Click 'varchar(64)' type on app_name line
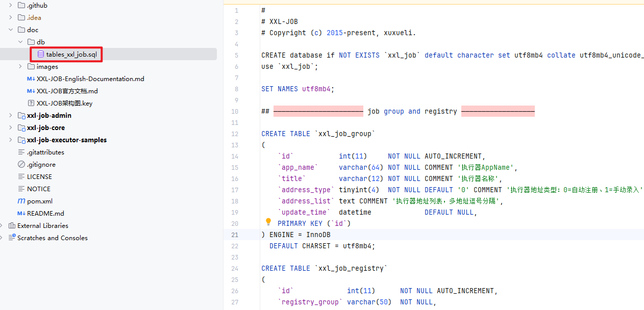Screen dimensions: 644x310 [x=361, y=167]
